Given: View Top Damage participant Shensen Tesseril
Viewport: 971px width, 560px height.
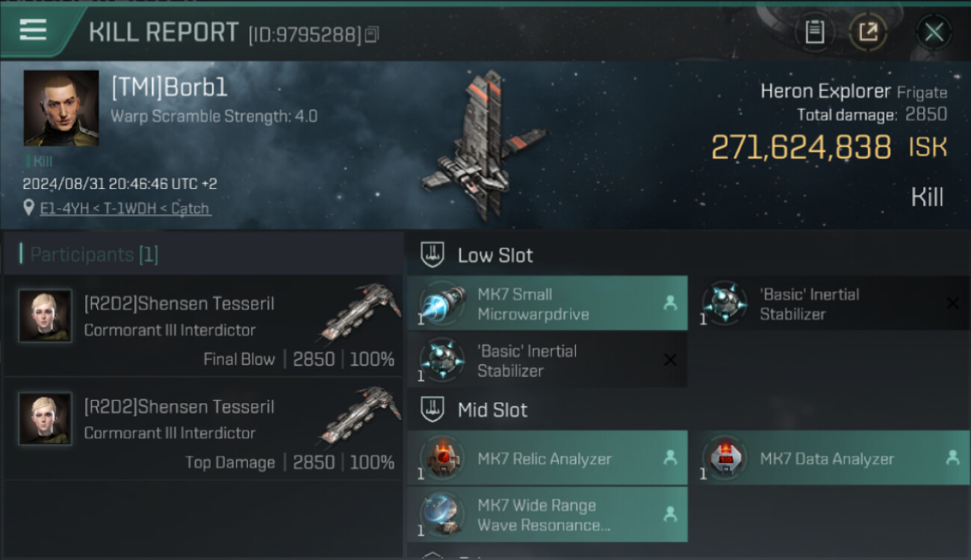Looking at the screenshot, I should (x=203, y=429).
